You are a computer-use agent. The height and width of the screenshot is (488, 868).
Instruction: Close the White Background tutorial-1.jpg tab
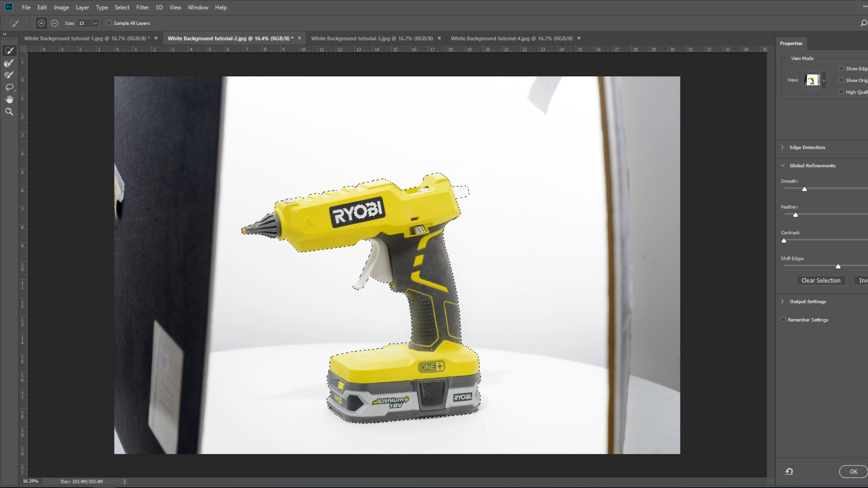156,38
